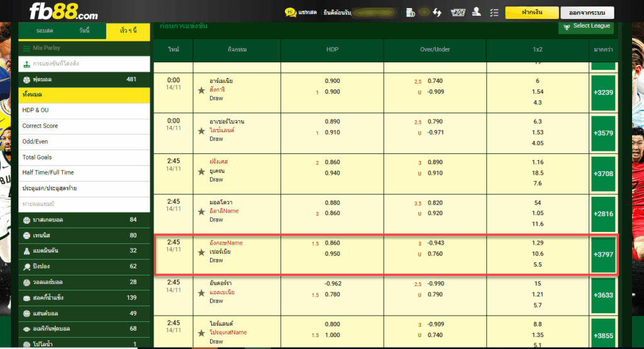This screenshot has width=644, height=349.
Task: Open the แชทสด live chat link
Action: (x=307, y=13)
